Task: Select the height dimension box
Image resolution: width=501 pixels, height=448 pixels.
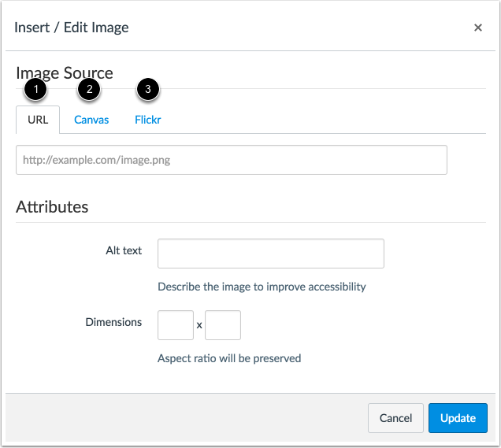Action: coord(223,325)
